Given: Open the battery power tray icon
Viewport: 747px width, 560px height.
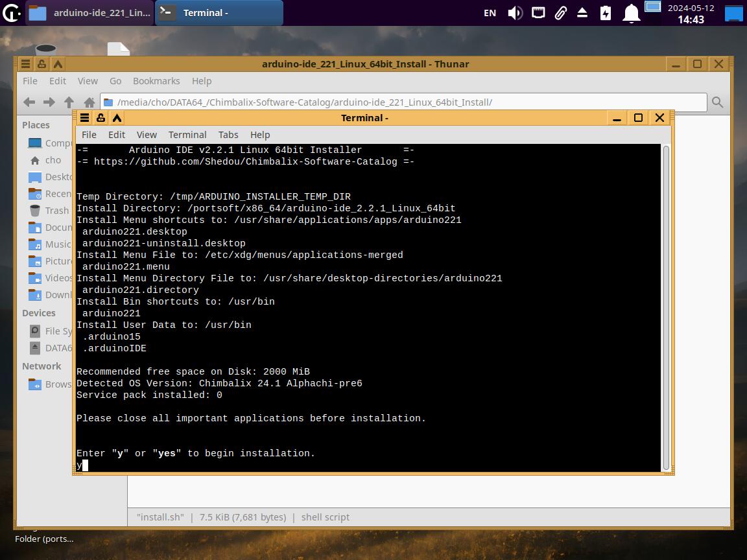Looking at the screenshot, I should tap(606, 13).
